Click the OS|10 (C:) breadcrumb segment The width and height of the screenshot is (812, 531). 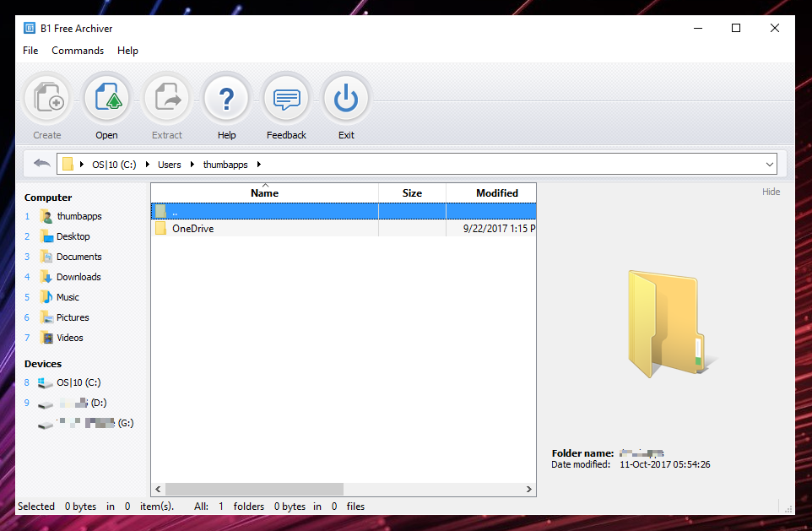click(114, 165)
